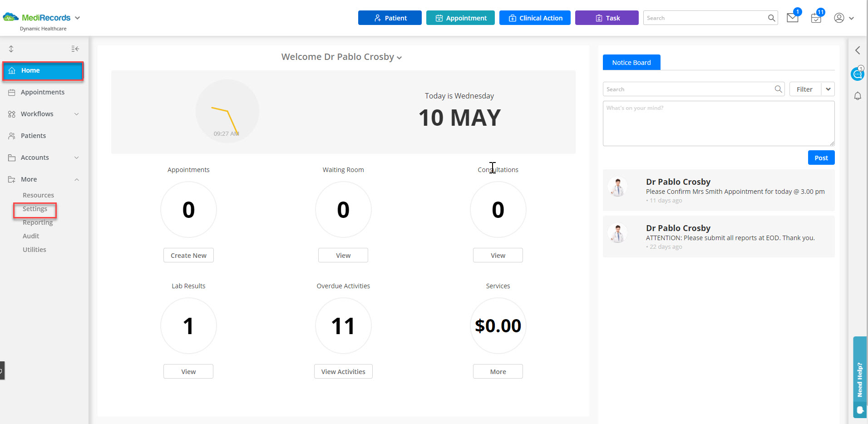868x424 pixels.
Task: Click the help assistant icon with badge
Action: [x=857, y=74]
